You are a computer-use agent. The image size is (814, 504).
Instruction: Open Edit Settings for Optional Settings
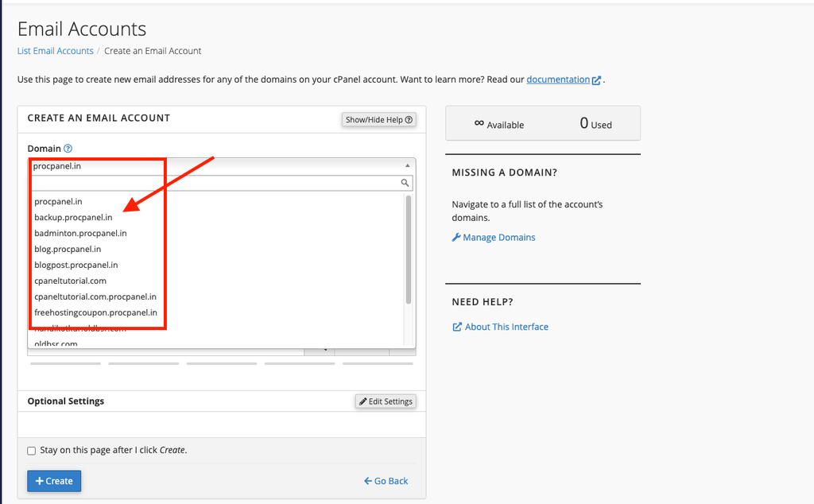tap(386, 401)
